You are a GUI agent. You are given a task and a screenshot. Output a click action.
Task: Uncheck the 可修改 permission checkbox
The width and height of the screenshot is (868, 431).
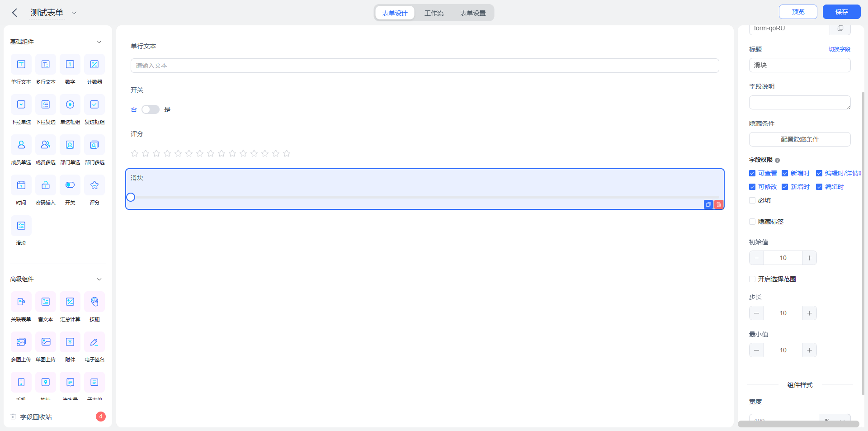752,187
